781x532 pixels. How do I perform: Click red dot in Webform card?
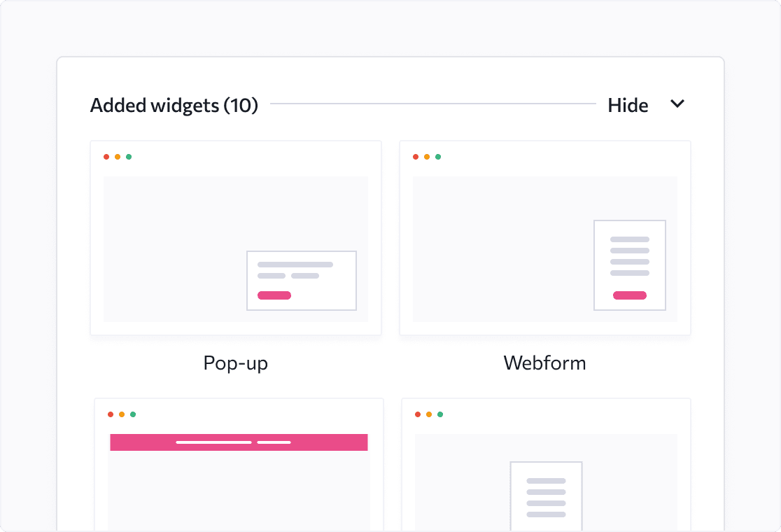(416, 157)
